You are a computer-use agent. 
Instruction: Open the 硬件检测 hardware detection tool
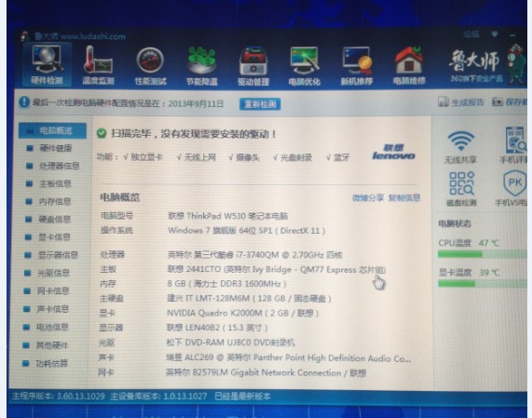[47, 65]
